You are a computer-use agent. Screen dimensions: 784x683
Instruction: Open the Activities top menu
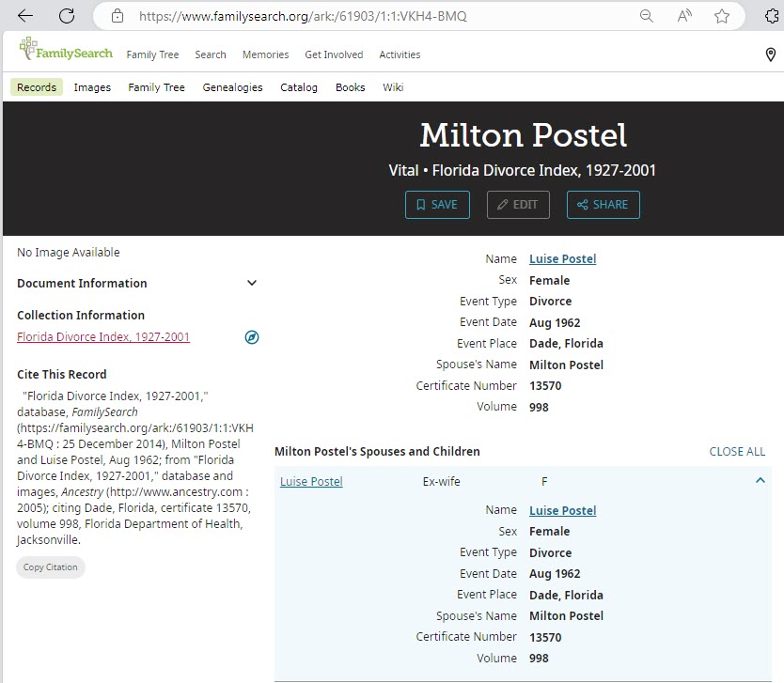pyautogui.click(x=400, y=54)
